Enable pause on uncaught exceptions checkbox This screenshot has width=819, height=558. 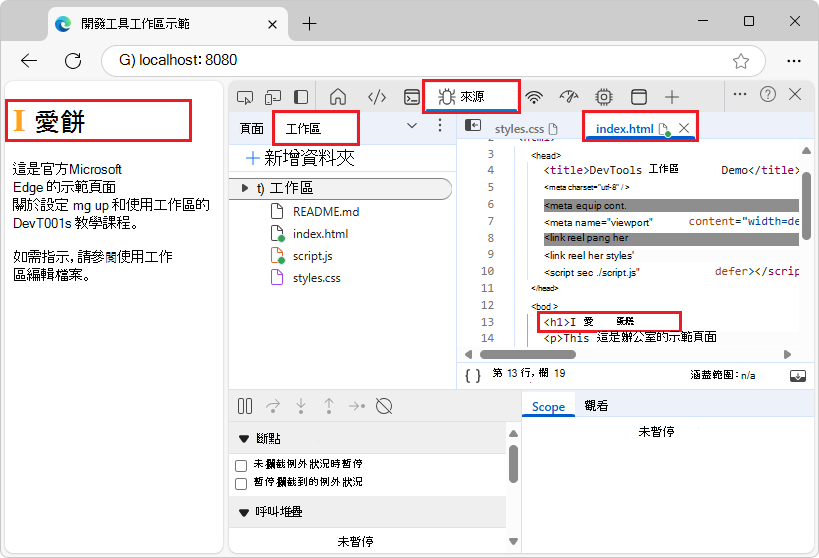point(241,466)
